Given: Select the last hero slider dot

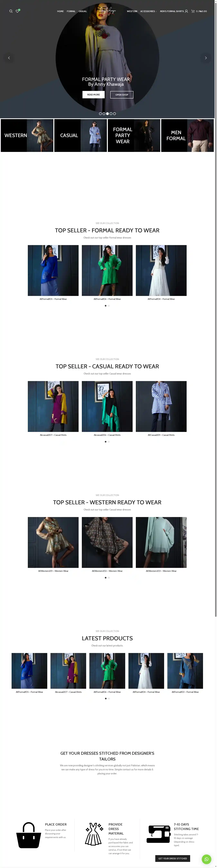Looking at the screenshot, I should click(x=114, y=114).
